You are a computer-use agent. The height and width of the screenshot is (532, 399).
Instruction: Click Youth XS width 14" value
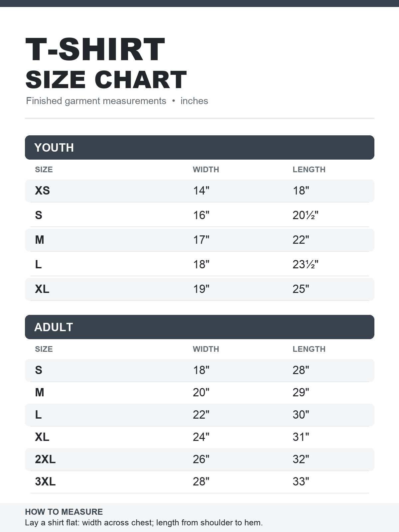point(201,191)
